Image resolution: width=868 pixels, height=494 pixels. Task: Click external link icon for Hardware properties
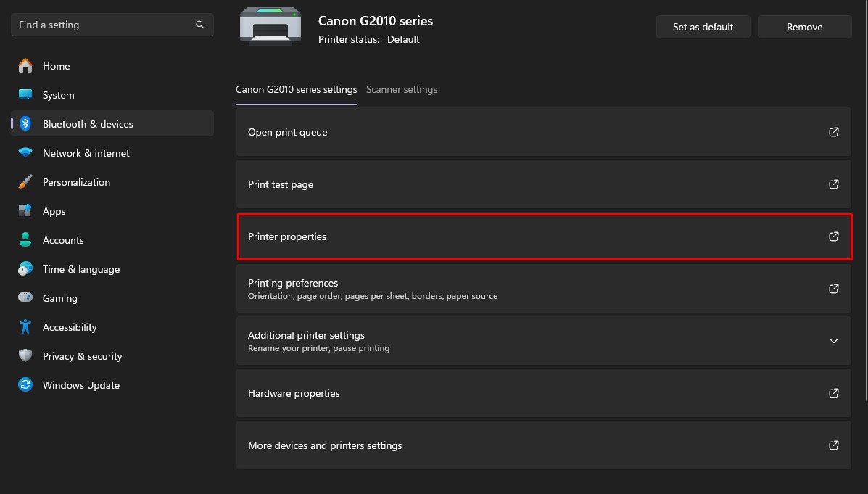[x=834, y=393]
